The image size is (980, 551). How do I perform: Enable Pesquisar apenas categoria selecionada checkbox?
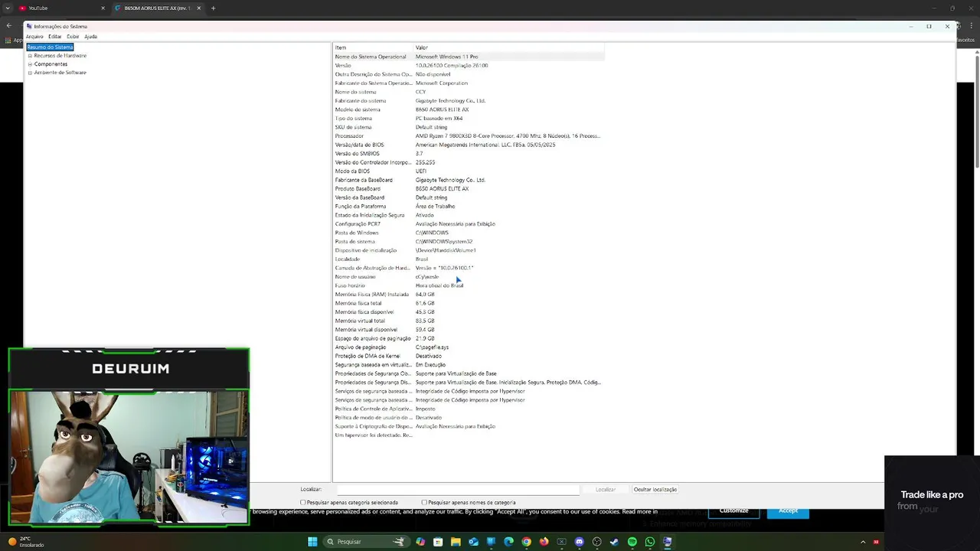[303, 503]
